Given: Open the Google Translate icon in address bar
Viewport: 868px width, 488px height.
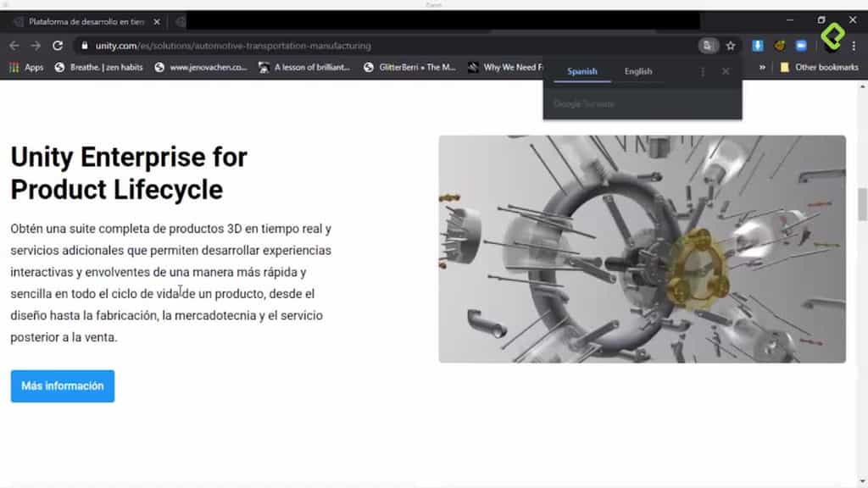Looking at the screenshot, I should pyautogui.click(x=708, y=46).
